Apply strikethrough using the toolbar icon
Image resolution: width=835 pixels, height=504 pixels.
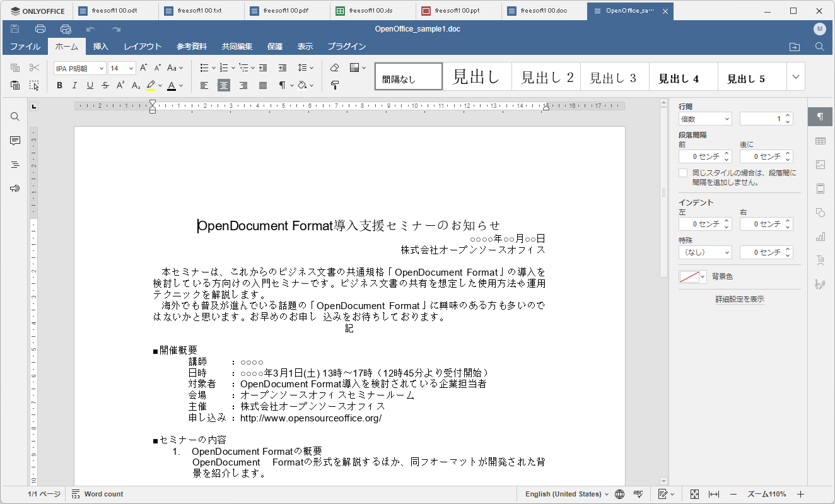tap(105, 86)
